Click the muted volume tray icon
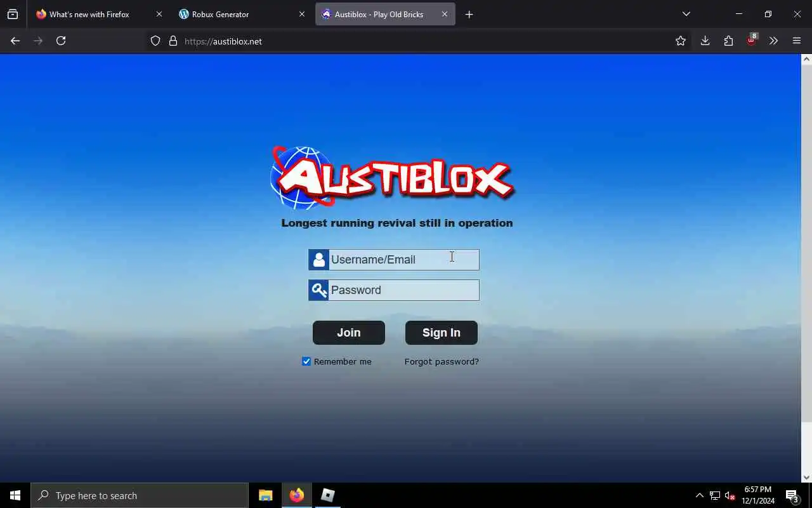Screen dimensions: 812x508 730,495
